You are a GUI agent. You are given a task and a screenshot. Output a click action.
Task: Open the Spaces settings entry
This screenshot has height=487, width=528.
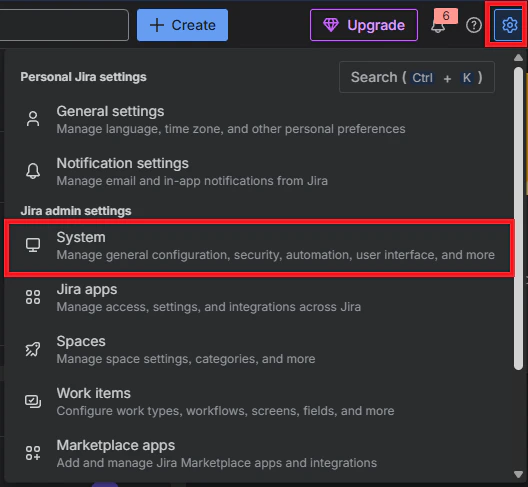[259, 350]
